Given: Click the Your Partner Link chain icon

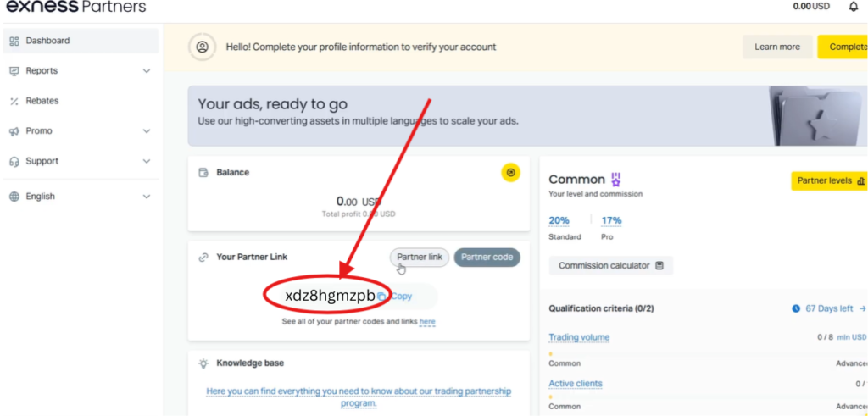Looking at the screenshot, I should point(203,258).
